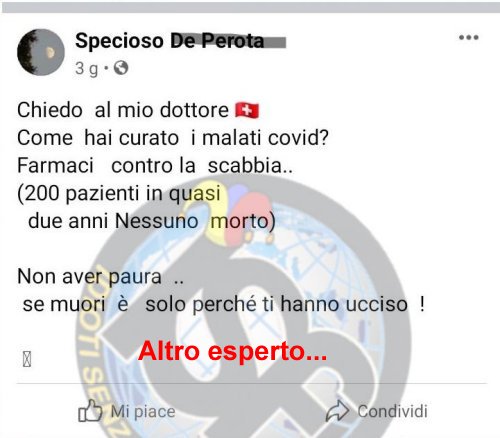Click the text 'due anni Nessuno morto)'
Image resolution: width=500 pixels, height=438 pixels.
152,221
